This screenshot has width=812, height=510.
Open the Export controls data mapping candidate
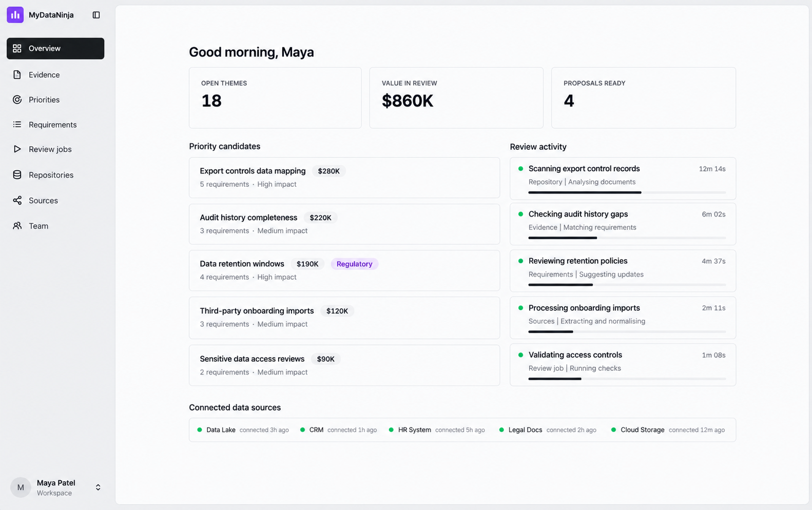[344, 178]
